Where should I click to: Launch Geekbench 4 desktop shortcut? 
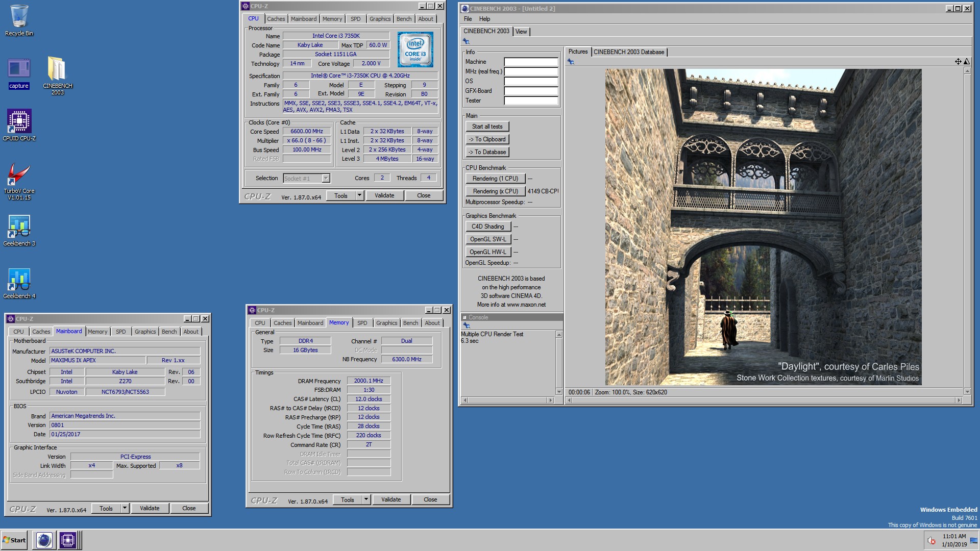point(19,284)
